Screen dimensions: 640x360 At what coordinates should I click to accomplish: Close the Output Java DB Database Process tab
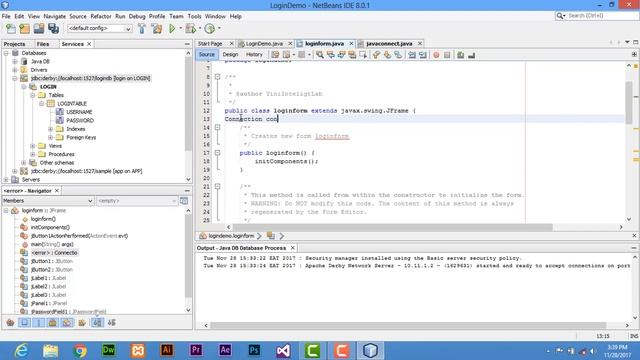293,248
